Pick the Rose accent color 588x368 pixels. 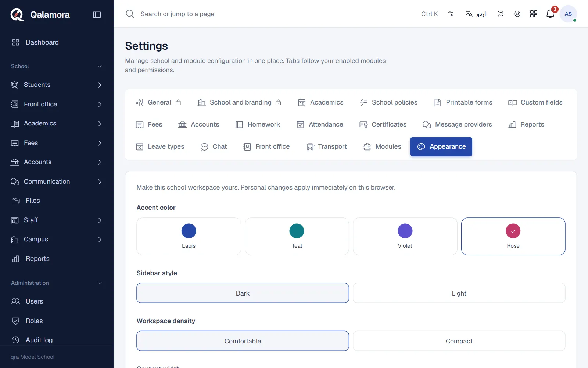(513, 236)
